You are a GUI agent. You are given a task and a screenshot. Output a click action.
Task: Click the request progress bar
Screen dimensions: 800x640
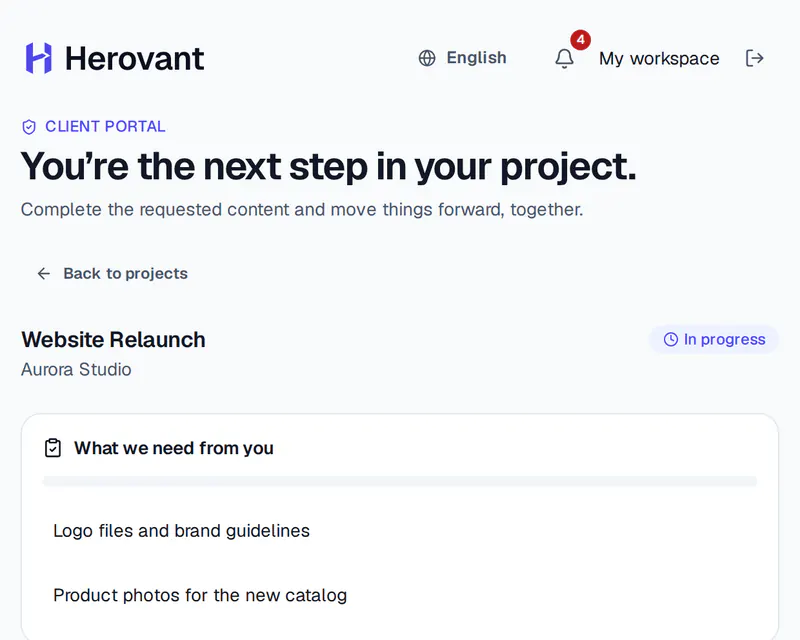pos(400,481)
